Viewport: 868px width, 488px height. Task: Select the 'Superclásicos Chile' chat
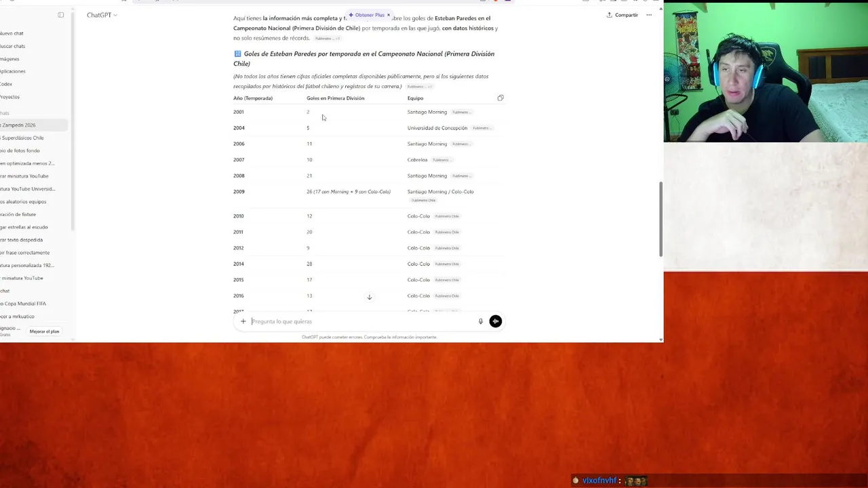pos(34,138)
